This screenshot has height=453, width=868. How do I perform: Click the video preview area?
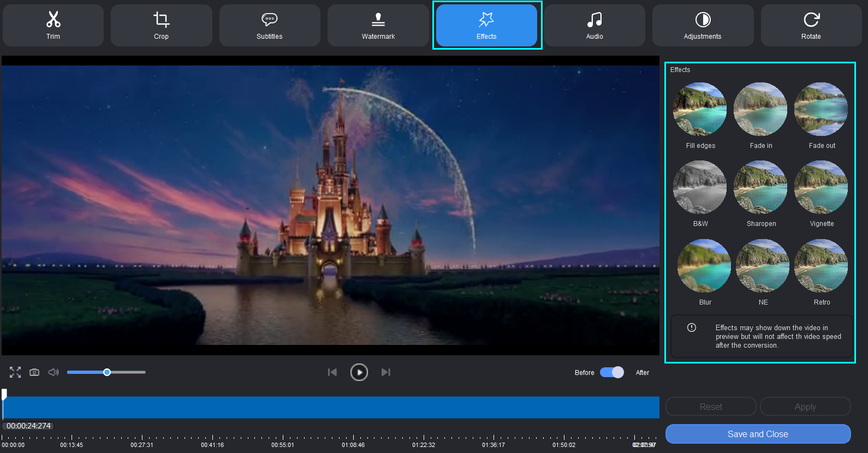tap(330, 205)
